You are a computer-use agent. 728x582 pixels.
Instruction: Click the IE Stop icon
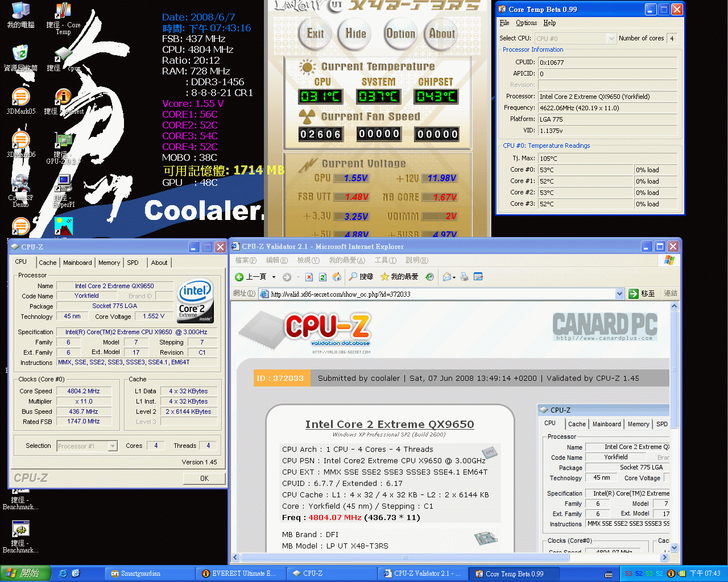coord(309,277)
